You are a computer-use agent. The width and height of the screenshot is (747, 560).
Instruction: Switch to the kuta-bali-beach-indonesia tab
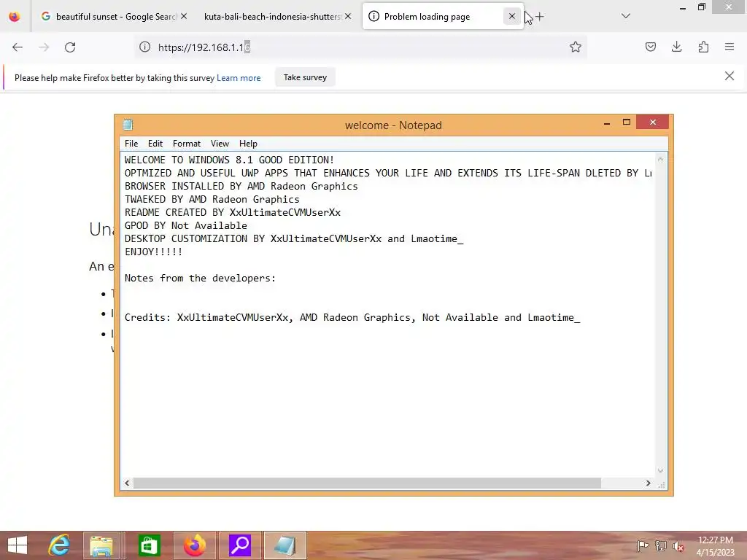[x=278, y=17]
